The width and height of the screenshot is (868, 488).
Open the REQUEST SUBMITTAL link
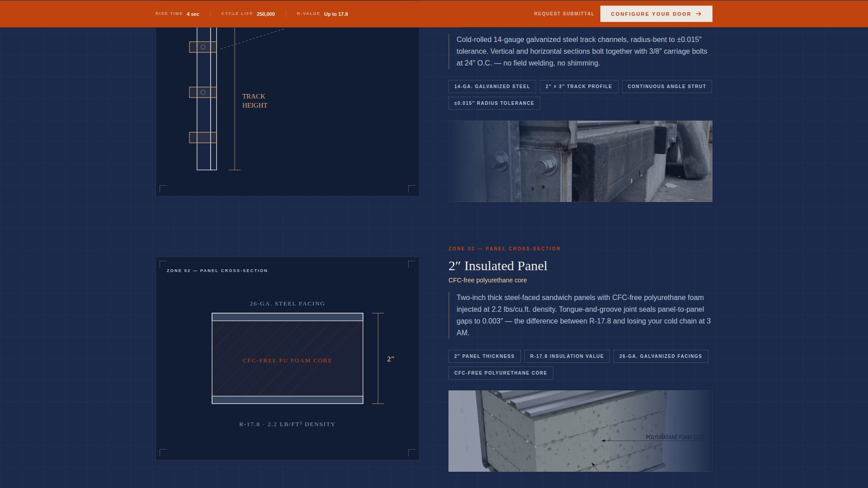coord(564,14)
